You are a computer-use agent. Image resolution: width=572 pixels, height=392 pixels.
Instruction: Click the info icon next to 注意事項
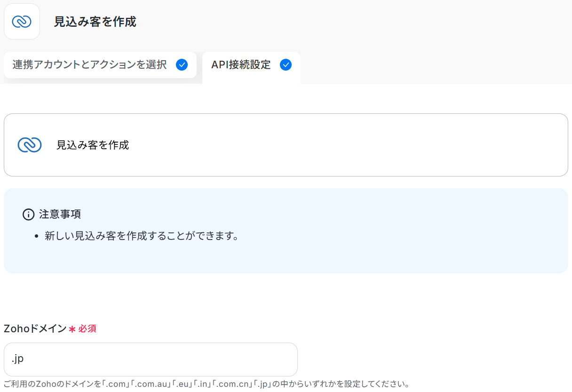28,215
